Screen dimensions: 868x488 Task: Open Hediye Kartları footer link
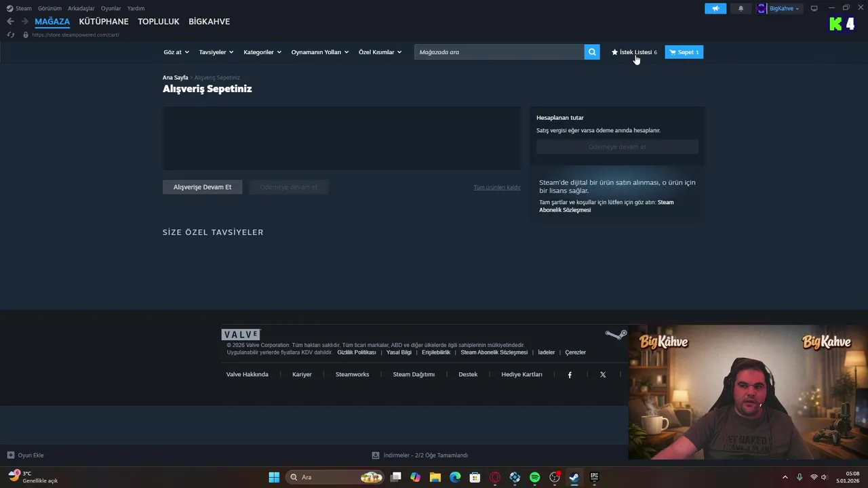[521, 375]
